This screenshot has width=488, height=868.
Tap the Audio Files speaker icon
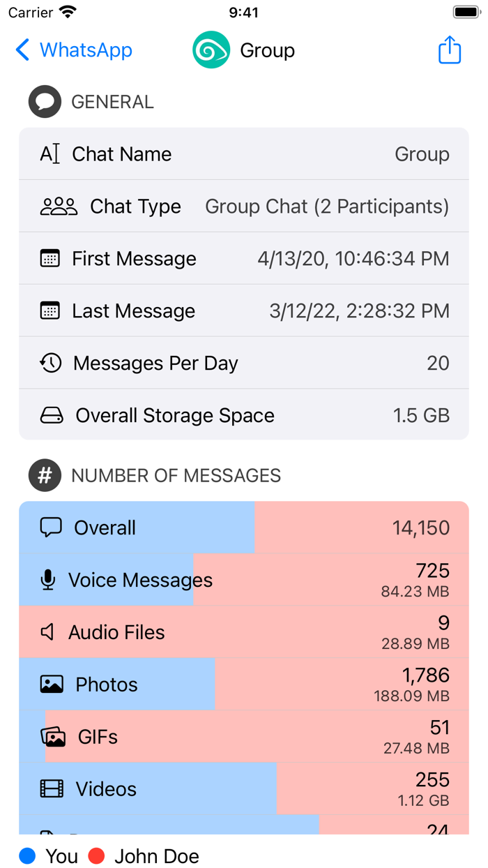click(48, 632)
